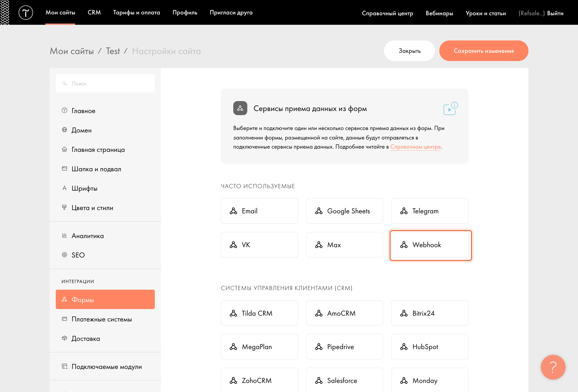Click the icon on HubSpot card

click(x=404, y=347)
